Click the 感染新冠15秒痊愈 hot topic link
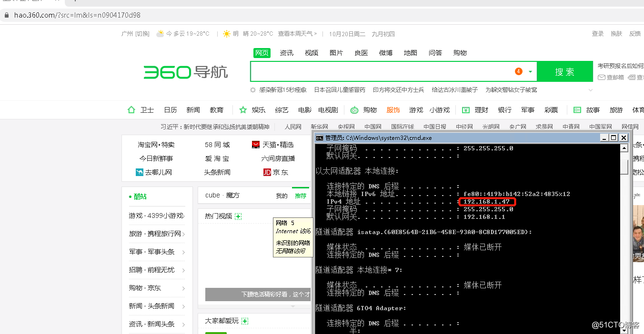This screenshot has width=644, height=334. 283,90
